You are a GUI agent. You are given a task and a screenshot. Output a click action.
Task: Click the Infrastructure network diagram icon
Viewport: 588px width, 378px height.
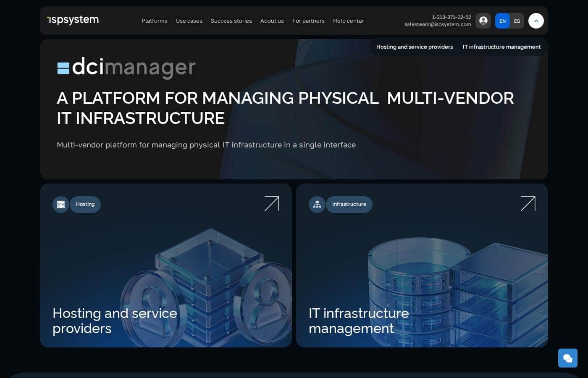tap(317, 205)
